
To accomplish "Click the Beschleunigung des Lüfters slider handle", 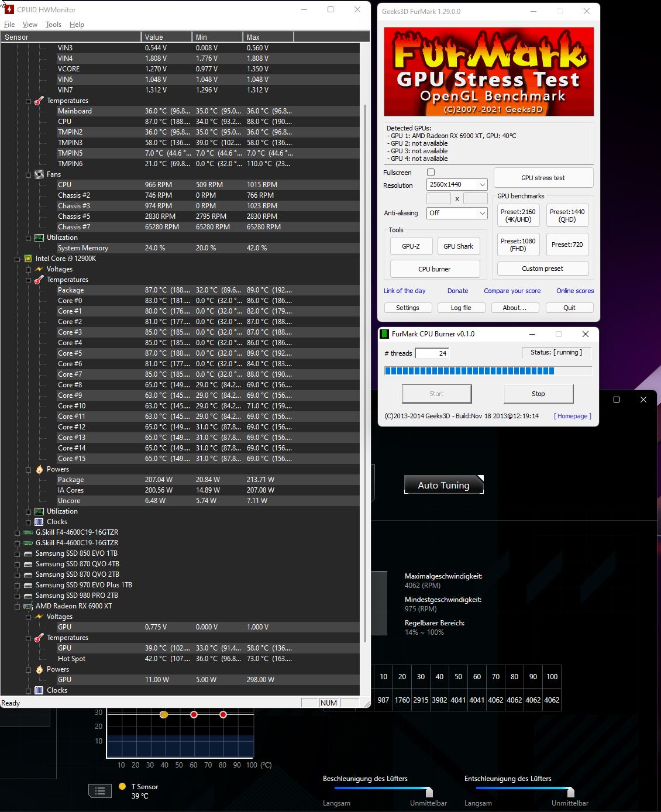I will click(x=429, y=792).
